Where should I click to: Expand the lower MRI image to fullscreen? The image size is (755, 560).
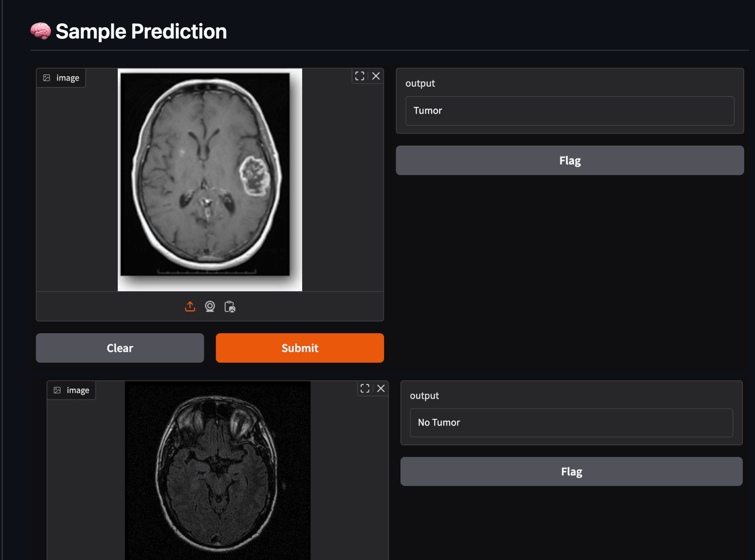365,389
